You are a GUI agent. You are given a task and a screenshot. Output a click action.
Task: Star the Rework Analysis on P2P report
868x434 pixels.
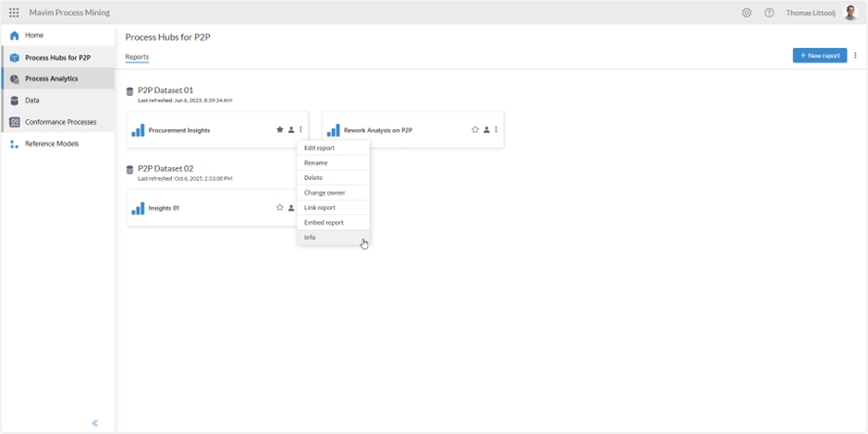475,130
